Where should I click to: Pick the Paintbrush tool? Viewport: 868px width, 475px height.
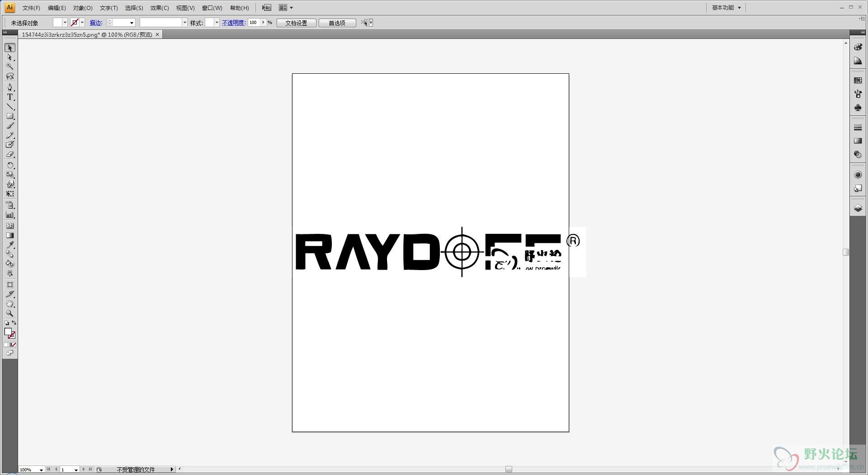10,126
